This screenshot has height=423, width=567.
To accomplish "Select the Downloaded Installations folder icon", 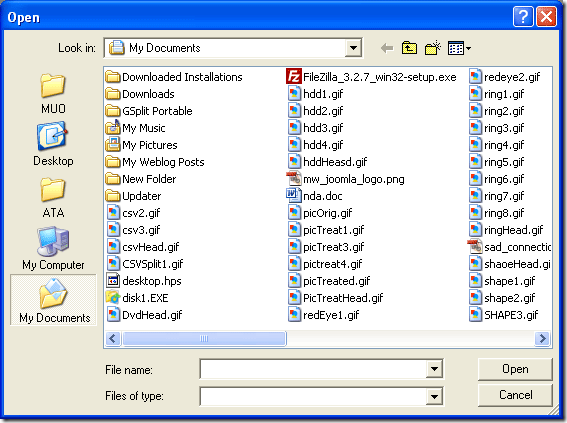I will click(x=113, y=77).
